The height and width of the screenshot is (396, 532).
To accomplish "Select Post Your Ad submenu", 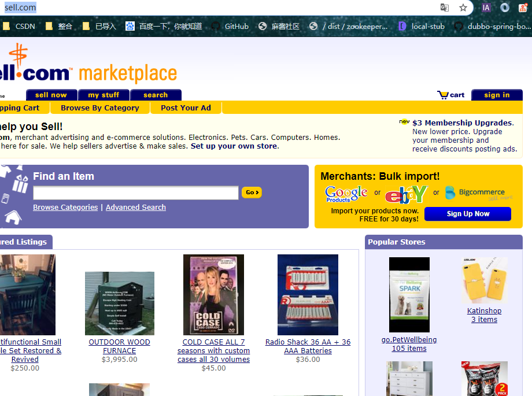I will [x=186, y=108].
